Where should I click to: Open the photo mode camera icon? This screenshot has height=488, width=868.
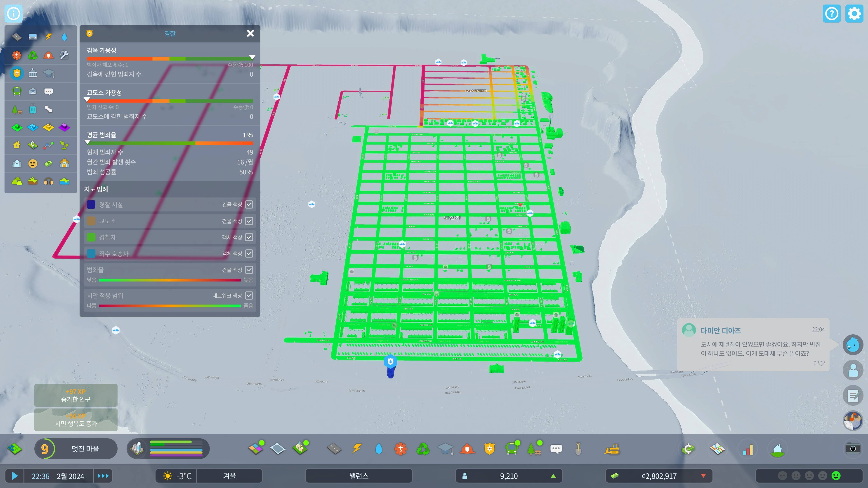pos(853,448)
